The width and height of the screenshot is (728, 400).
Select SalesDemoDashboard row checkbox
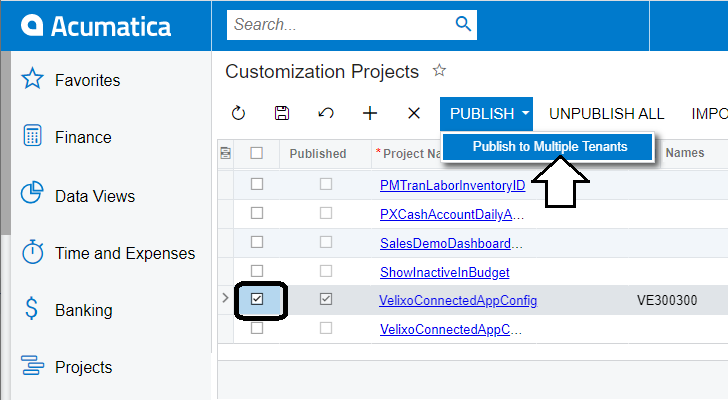257,242
